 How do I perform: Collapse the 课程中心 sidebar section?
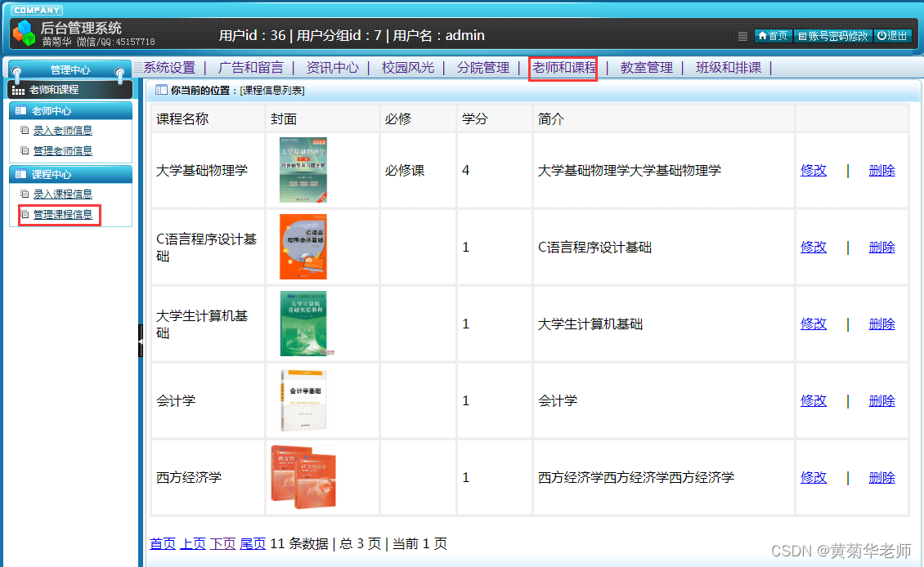[x=70, y=174]
